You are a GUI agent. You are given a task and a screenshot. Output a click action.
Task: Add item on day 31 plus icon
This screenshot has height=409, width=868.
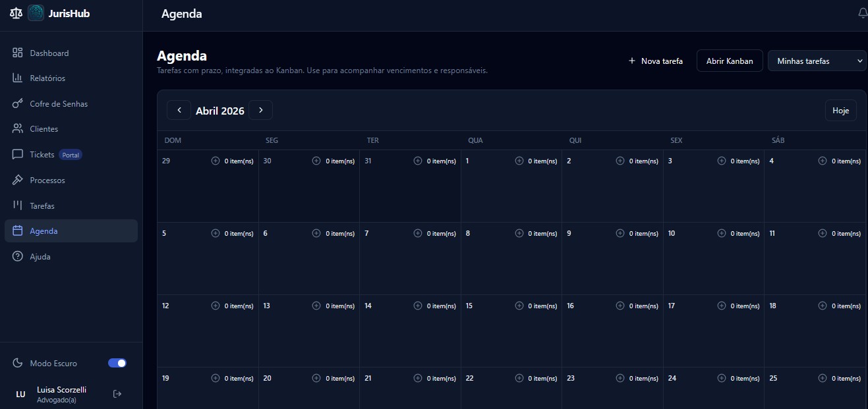418,161
